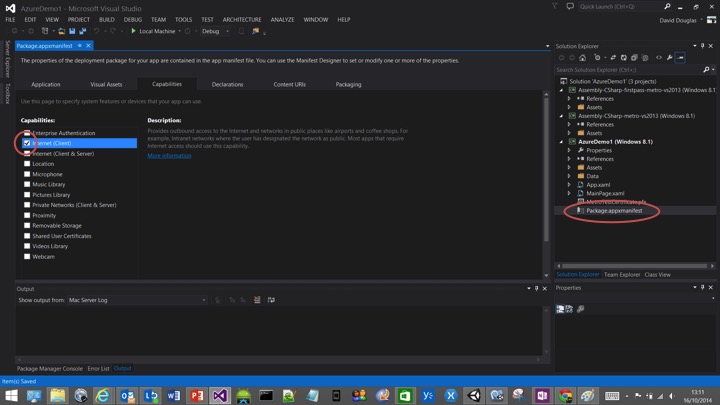Open the DEBUG menu

[133, 19]
